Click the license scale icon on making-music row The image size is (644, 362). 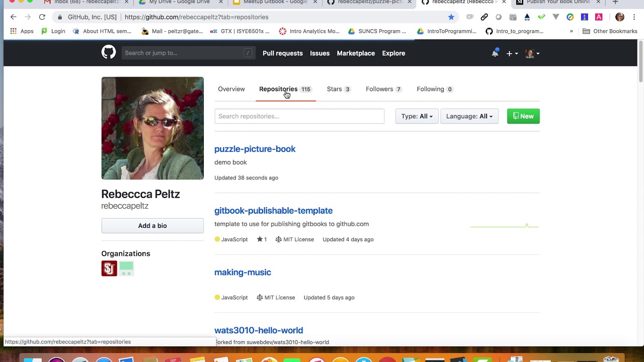pyautogui.click(x=260, y=297)
